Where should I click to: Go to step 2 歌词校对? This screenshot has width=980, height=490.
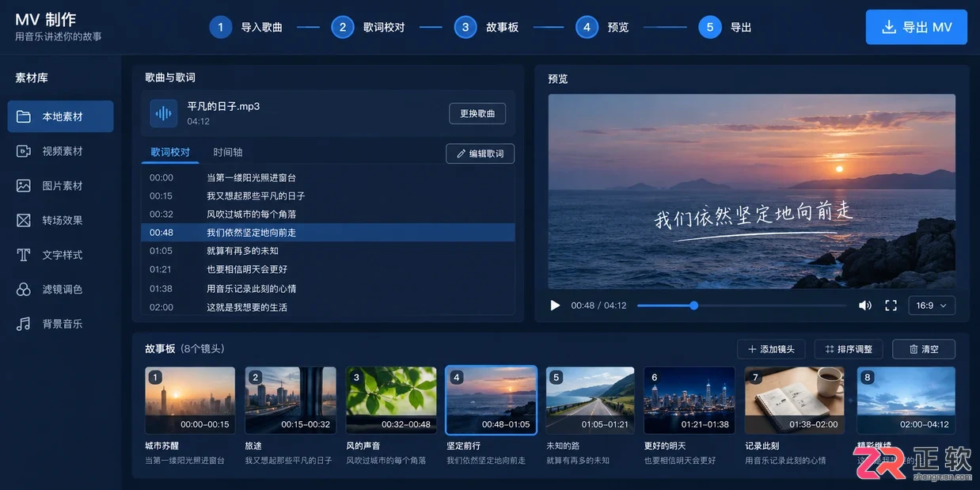click(368, 27)
